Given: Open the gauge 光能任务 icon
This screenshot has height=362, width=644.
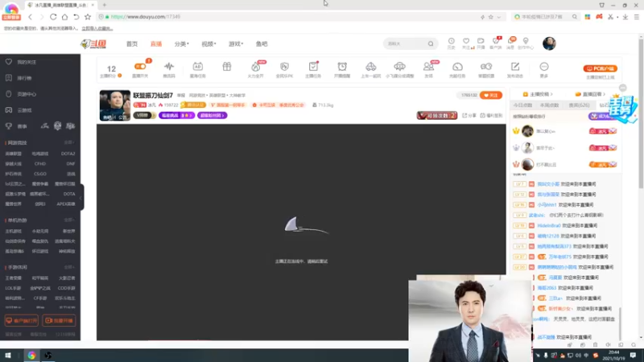Looking at the screenshot, I should pos(457,67).
